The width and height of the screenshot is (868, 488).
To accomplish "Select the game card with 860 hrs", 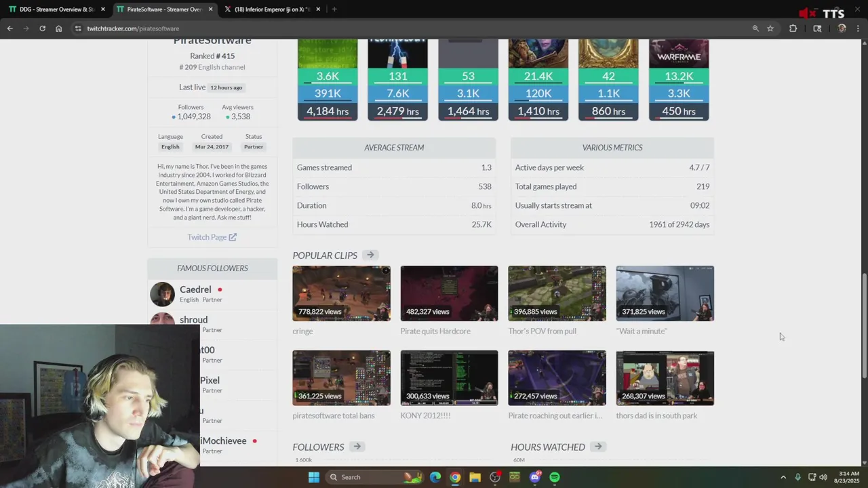I will 608,80.
